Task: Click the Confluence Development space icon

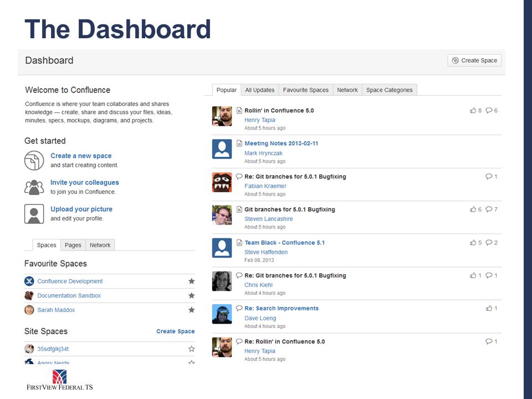Action: [29, 281]
